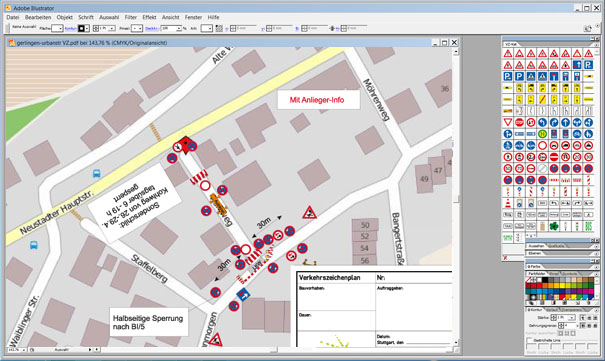This screenshot has height=361, width=605.
Task: Select the red pentagon marker at street junction
Action: [x=186, y=145]
